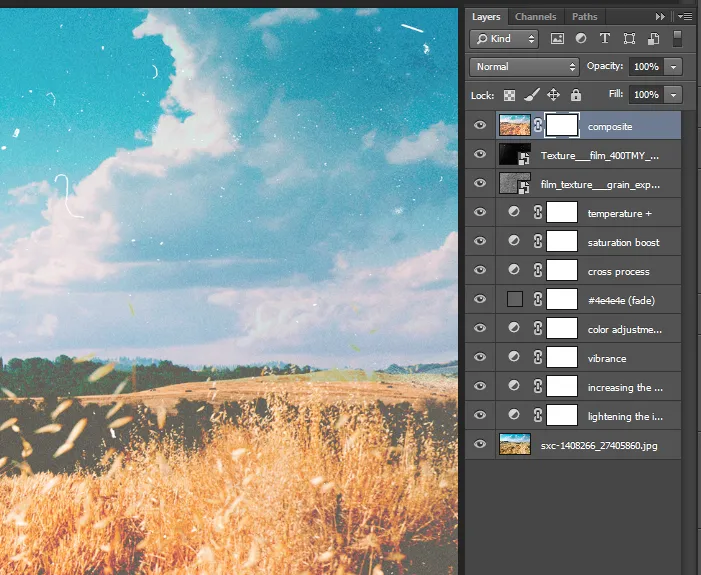Click the lock all padlock icon

[x=576, y=95]
